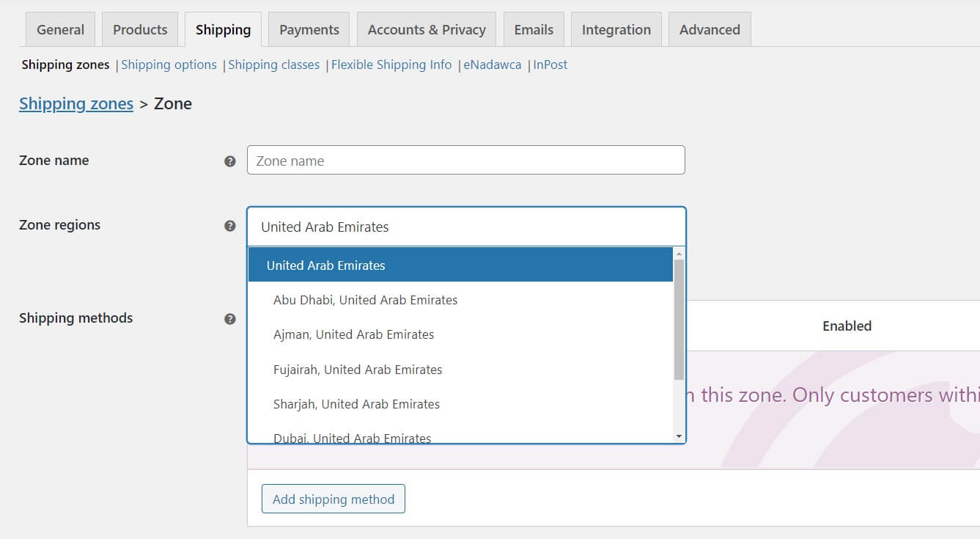The image size is (980, 539).
Task: Choose Fujairah, United Arab Emirates
Action: coord(460,370)
